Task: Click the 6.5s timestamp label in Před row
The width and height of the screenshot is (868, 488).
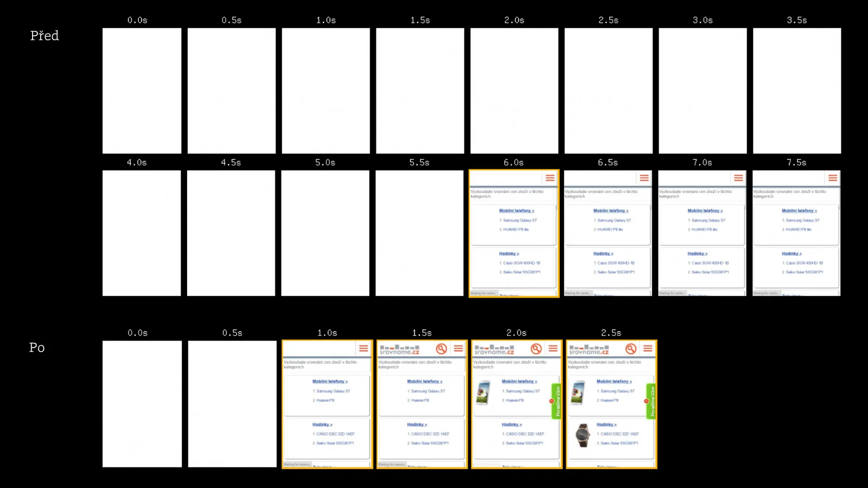Action: [x=608, y=163]
